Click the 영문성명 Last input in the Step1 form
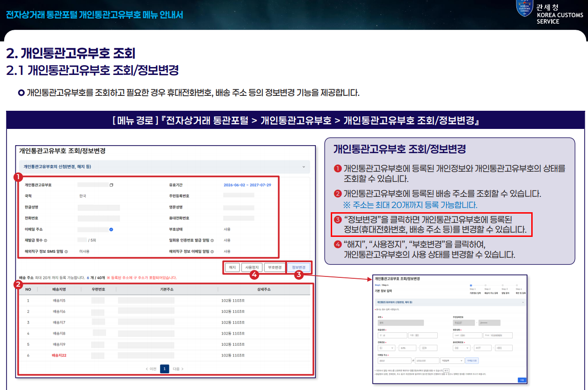This screenshot has height=390, width=588. coord(468,335)
